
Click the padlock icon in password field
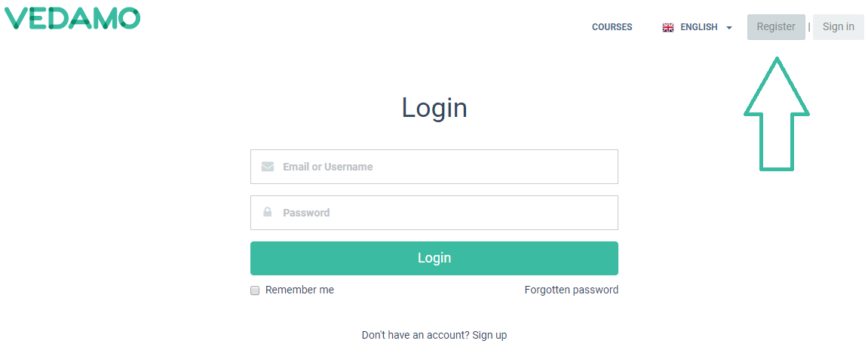(268, 212)
